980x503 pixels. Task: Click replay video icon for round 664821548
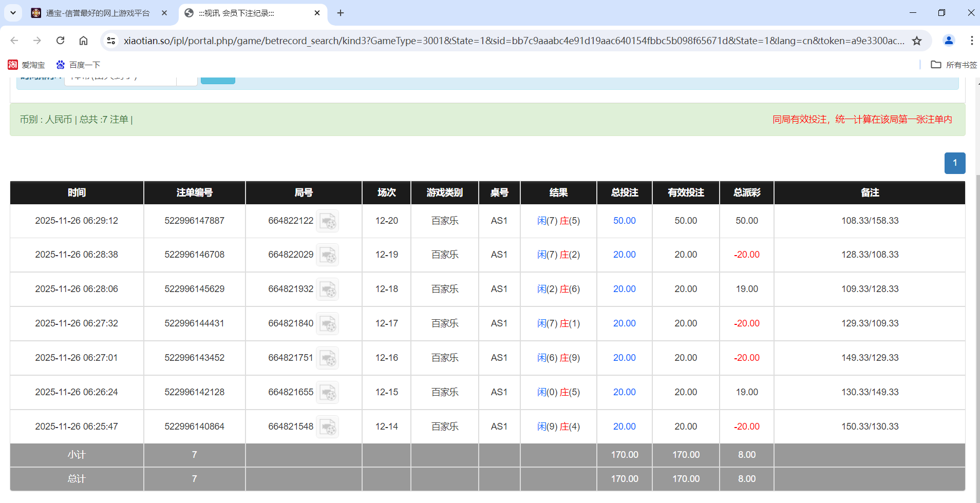(327, 426)
